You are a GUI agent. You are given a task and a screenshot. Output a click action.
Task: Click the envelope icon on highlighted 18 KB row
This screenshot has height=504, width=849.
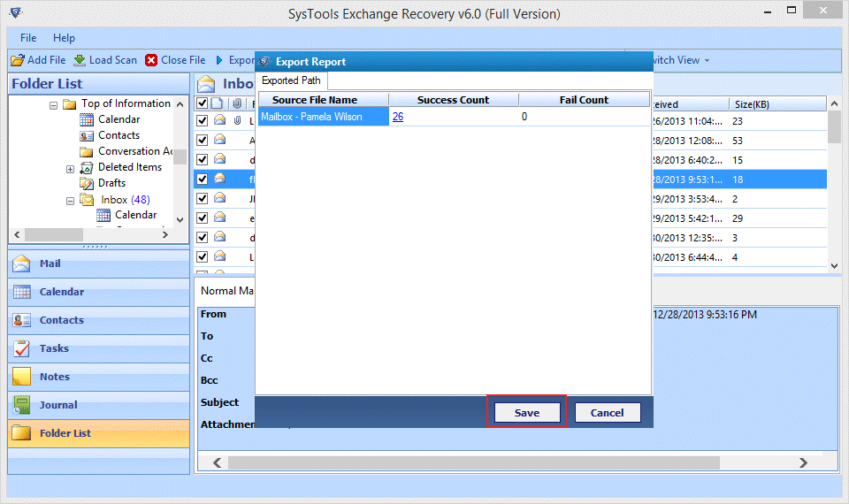[220, 179]
